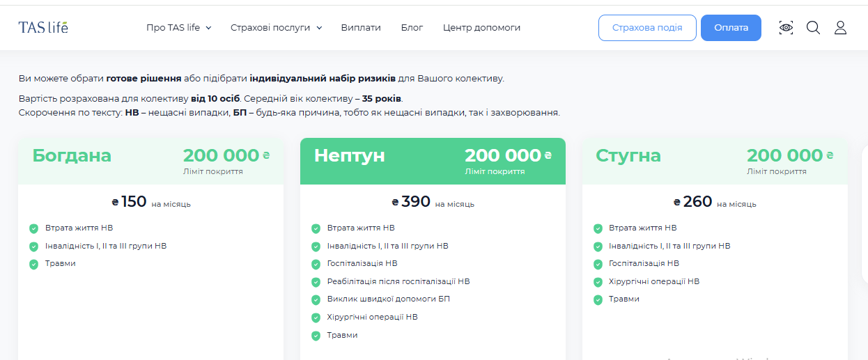Click the від 10 осіб bold text

click(215, 99)
